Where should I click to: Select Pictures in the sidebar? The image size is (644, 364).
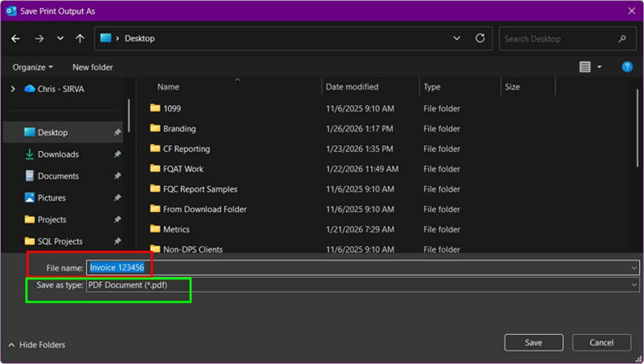pyautogui.click(x=51, y=197)
